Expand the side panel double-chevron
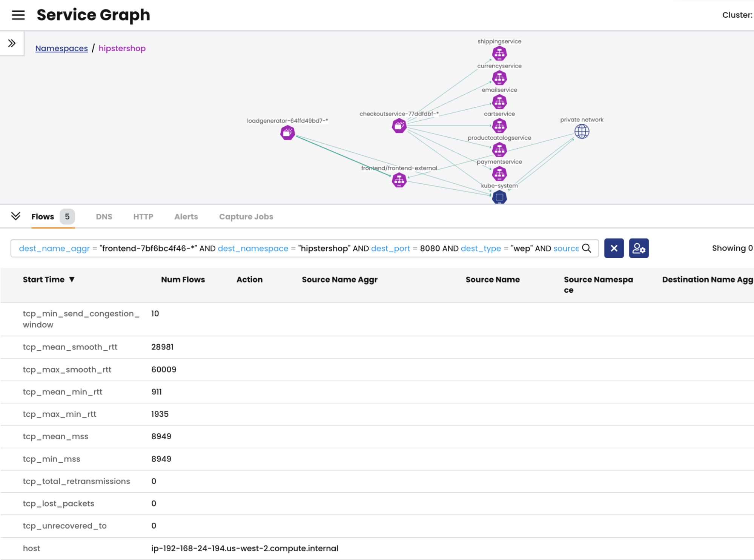754x560 pixels. coord(12,43)
